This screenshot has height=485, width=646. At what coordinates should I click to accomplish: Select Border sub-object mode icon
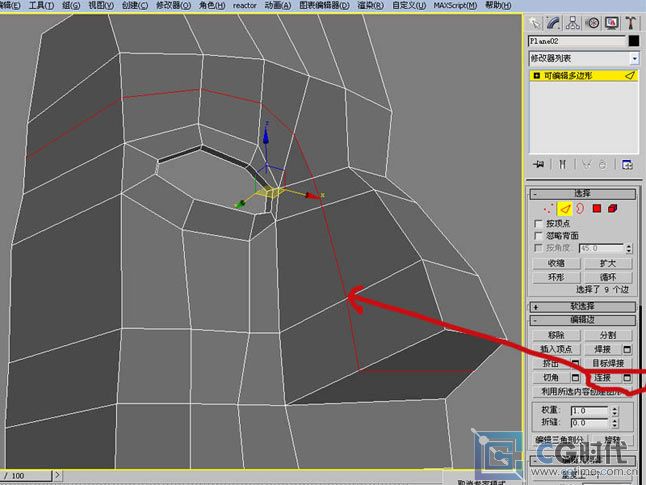578,209
